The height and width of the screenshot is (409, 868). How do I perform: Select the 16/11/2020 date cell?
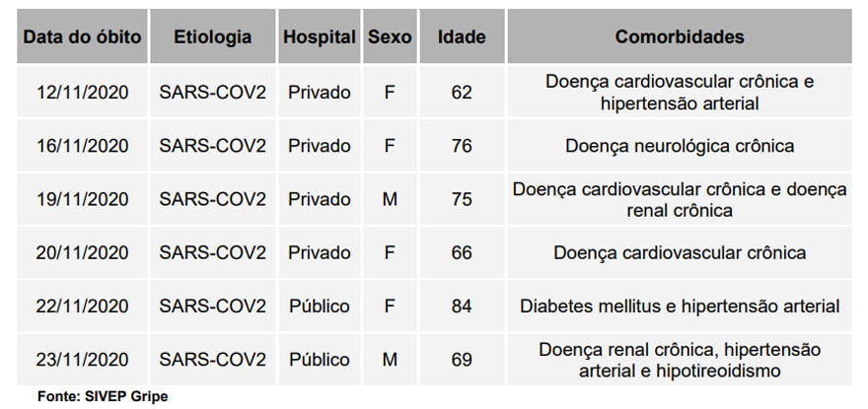tap(83, 146)
